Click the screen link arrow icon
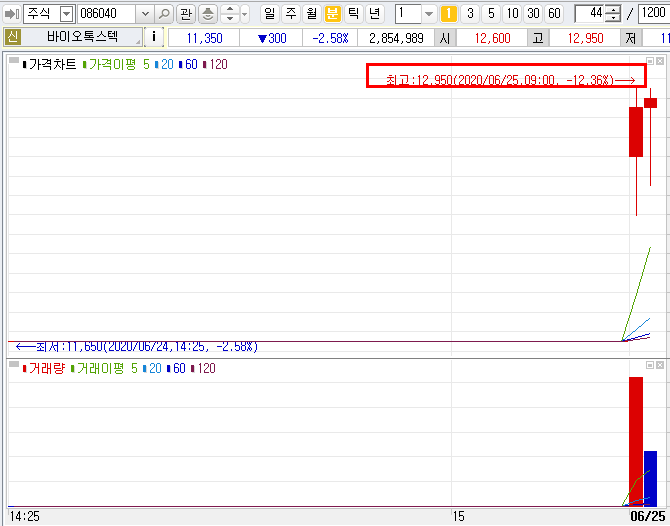 pos(11,14)
